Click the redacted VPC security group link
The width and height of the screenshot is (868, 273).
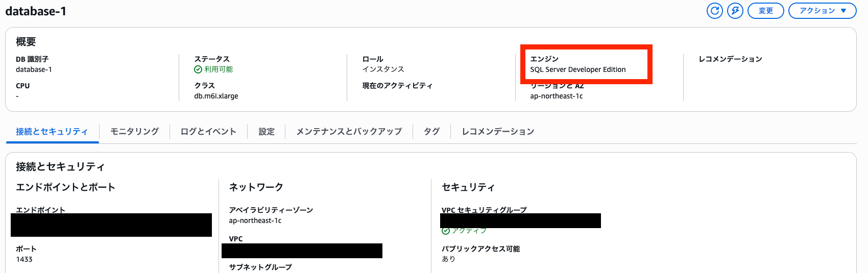click(520, 221)
